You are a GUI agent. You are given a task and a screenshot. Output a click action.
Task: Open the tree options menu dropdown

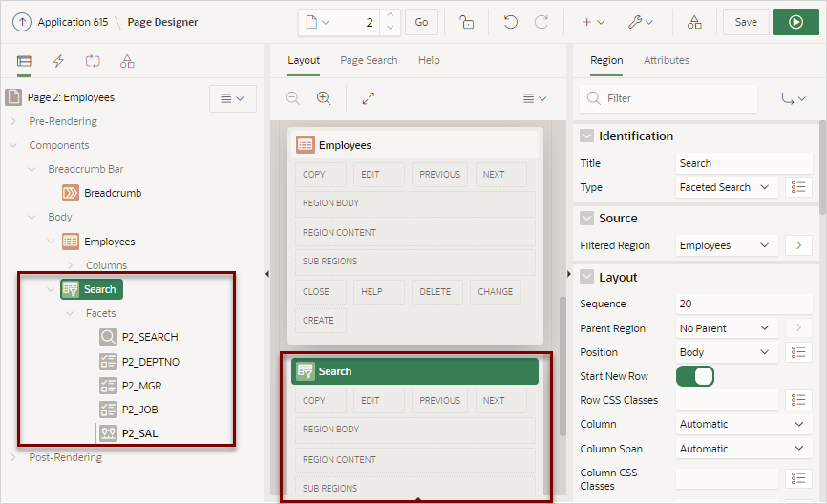coord(233,98)
